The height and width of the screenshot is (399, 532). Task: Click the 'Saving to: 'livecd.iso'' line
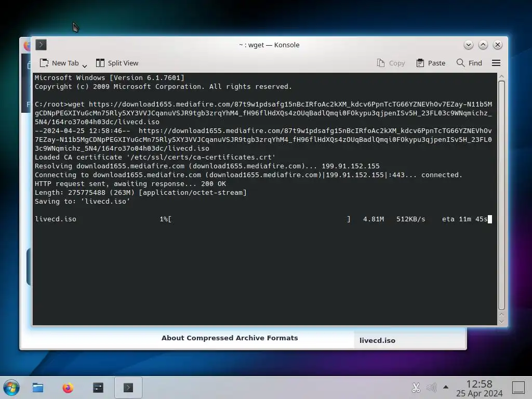click(x=82, y=201)
